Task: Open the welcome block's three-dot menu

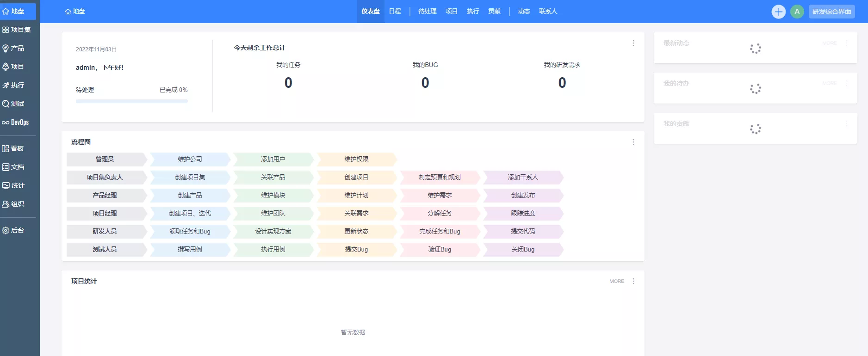Action: point(633,43)
